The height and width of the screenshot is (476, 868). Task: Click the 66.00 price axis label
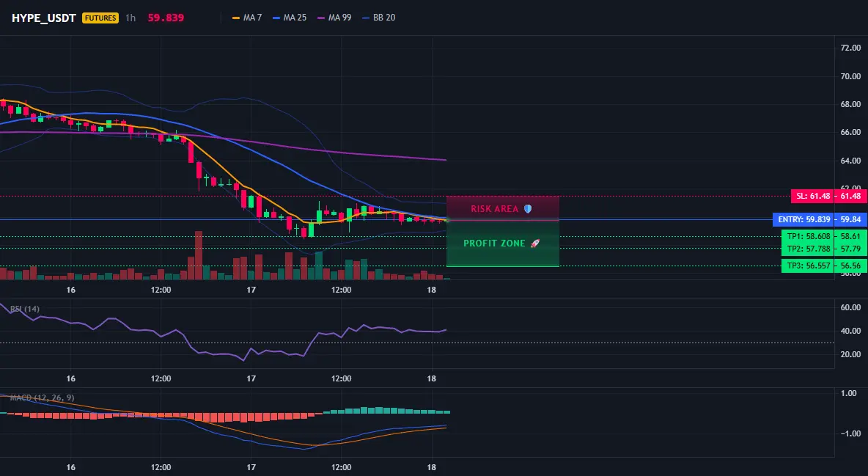(x=850, y=133)
